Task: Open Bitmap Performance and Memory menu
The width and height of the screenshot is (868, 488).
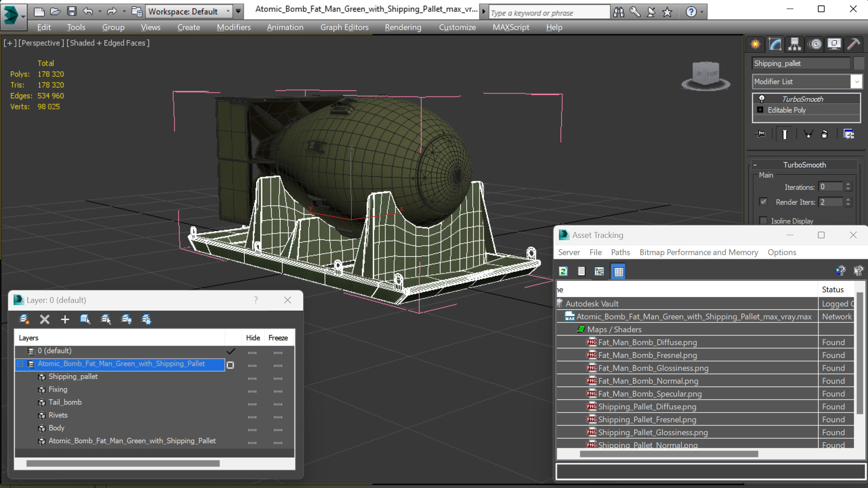Action: [699, 252]
